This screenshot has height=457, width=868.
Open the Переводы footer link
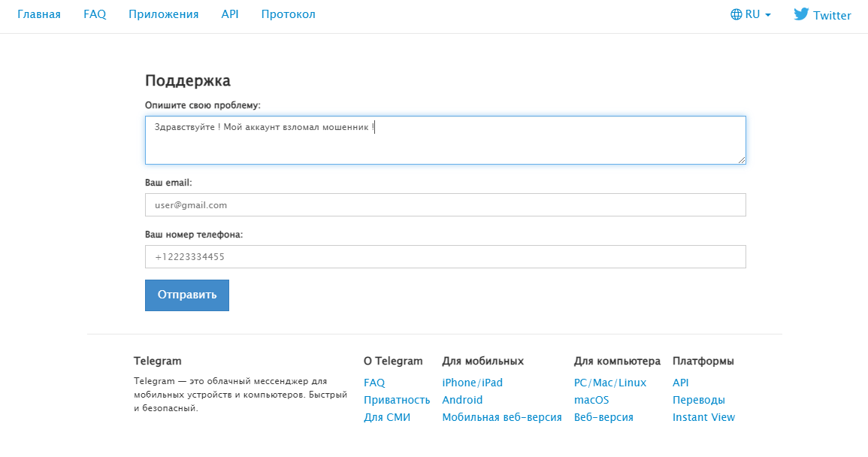(x=699, y=400)
